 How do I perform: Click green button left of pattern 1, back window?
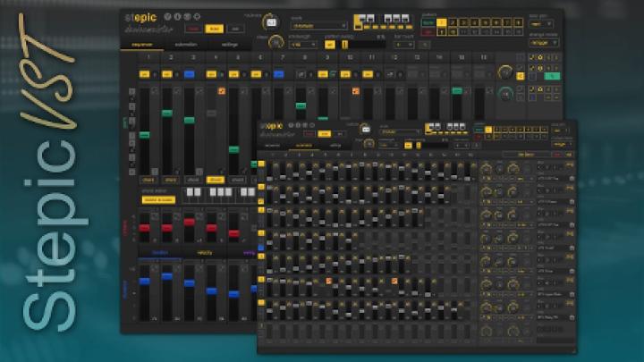coord(428,22)
